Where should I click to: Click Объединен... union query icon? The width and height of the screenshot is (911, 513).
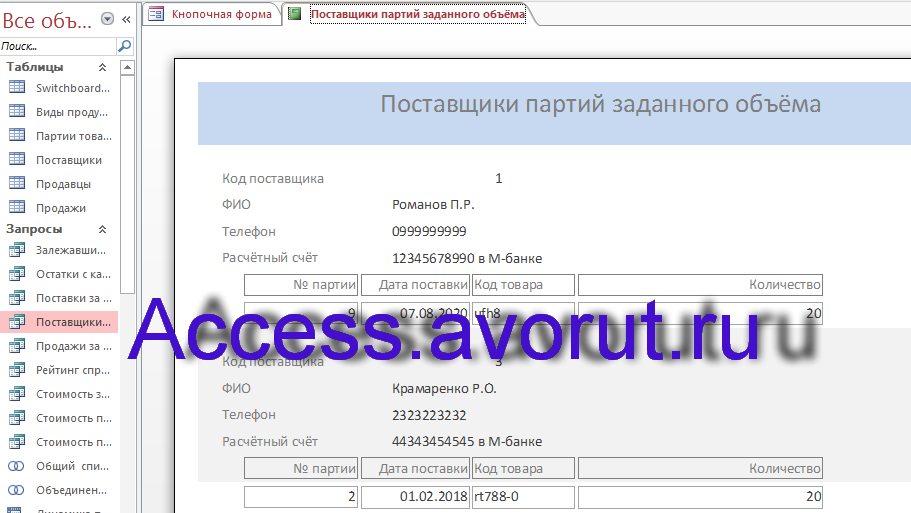(x=16, y=490)
